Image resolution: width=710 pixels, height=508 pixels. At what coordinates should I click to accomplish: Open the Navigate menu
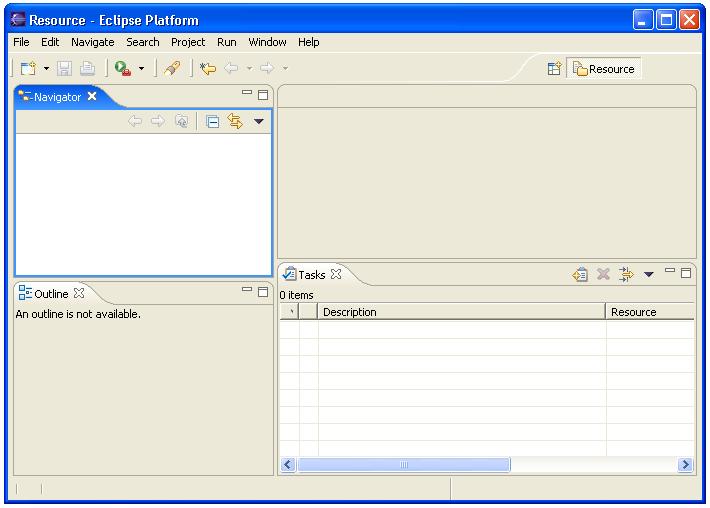(x=92, y=42)
